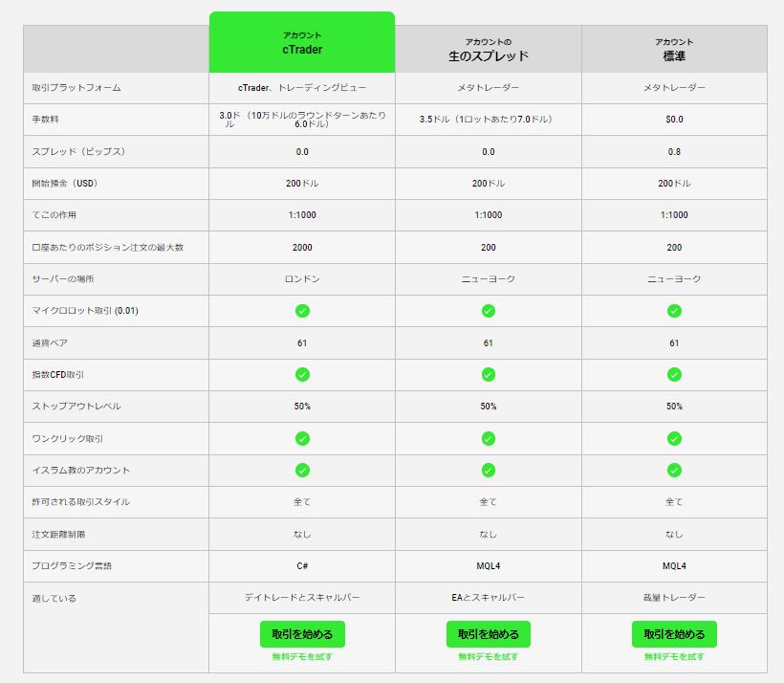This screenshot has width=784, height=683.
Task: Click メタトレーダー platform cell in 生のスプレッド column
Action: pyautogui.click(x=488, y=88)
